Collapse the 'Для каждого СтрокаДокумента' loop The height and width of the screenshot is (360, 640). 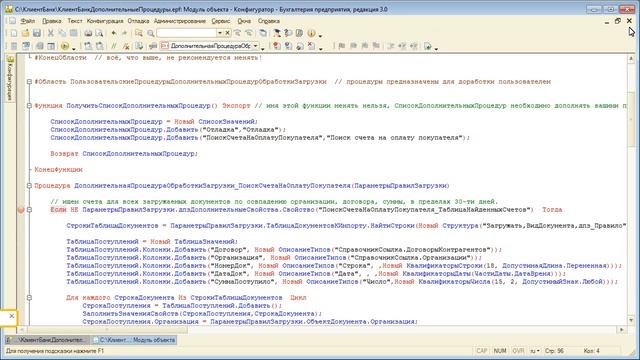pos(29,298)
